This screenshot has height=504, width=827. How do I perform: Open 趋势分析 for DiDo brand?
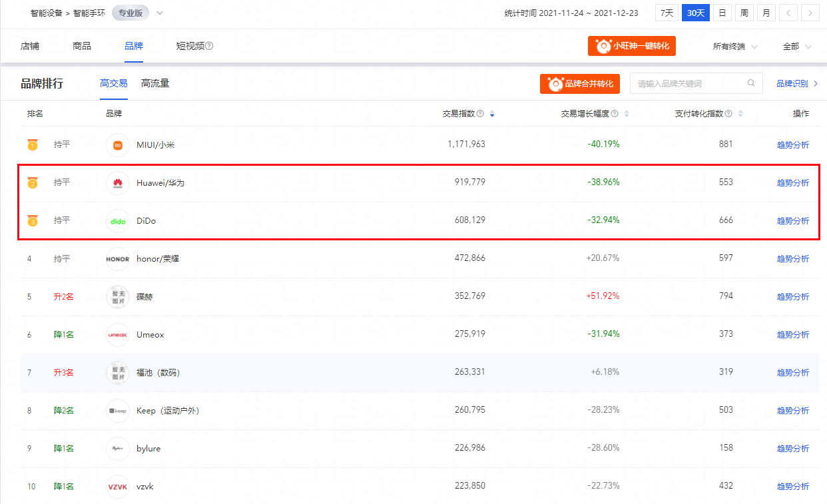[x=793, y=220]
